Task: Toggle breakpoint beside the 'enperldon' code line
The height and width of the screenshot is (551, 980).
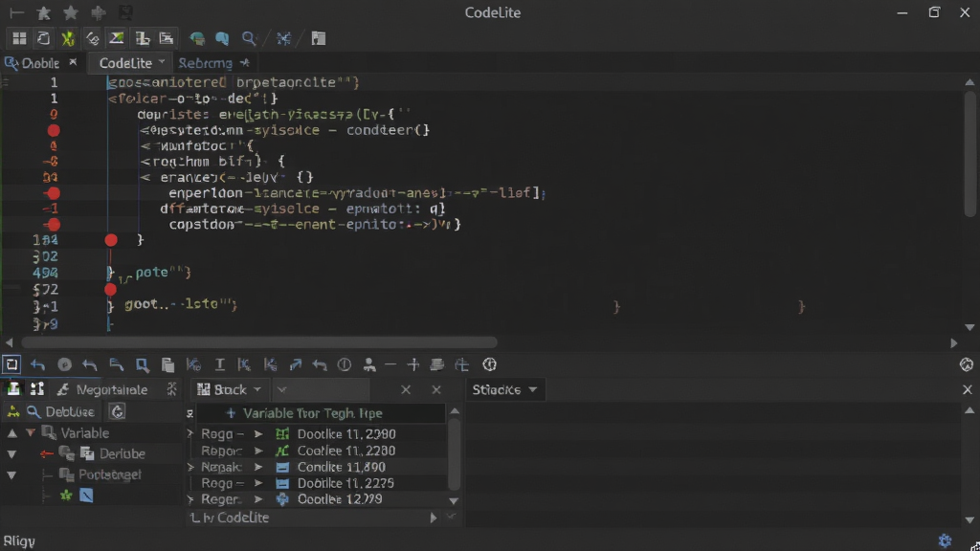Action: (x=54, y=193)
